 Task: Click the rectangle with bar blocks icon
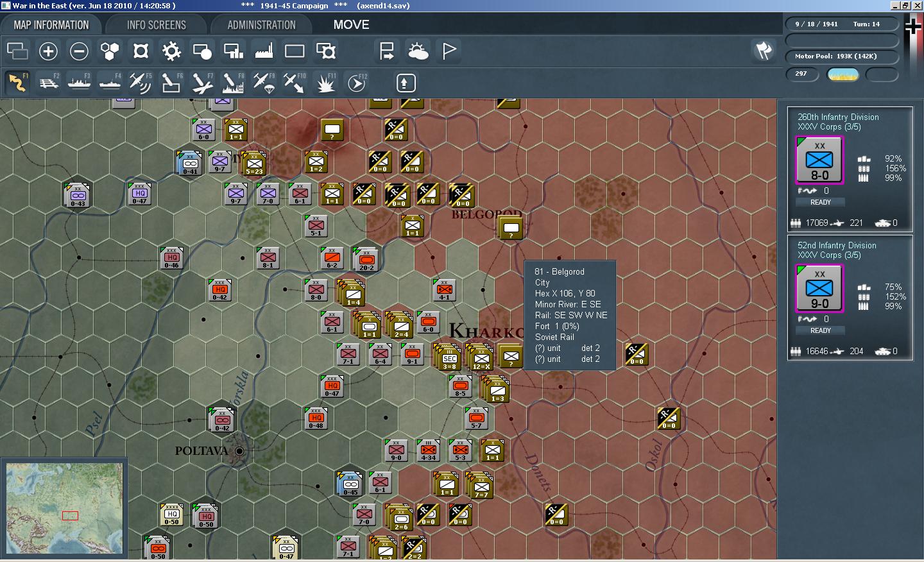(233, 51)
